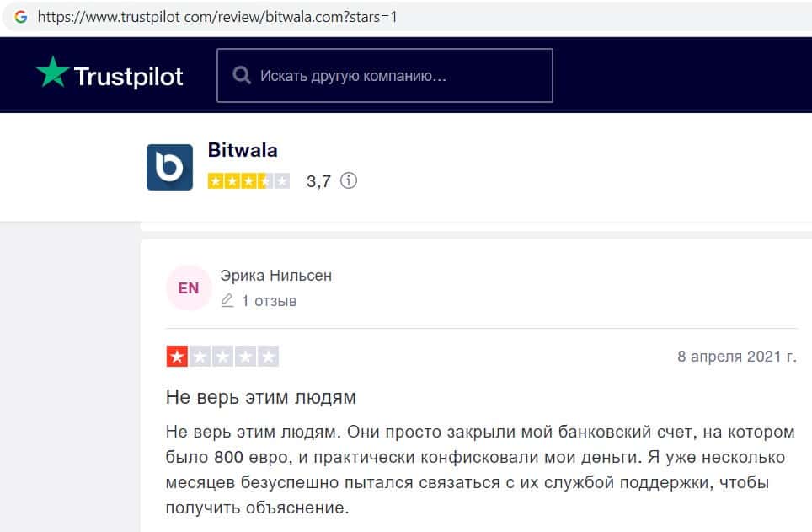
Task: Click the EN reviewer avatar
Action: (x=189, y=287)
